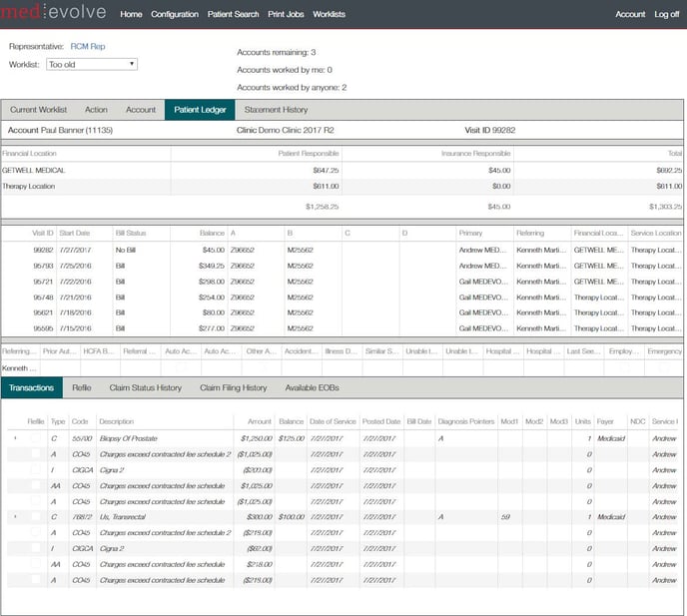This screenshot has height=616, width=687.
Task: Open Print Jobs from the top bar
Action: point(287,15)
